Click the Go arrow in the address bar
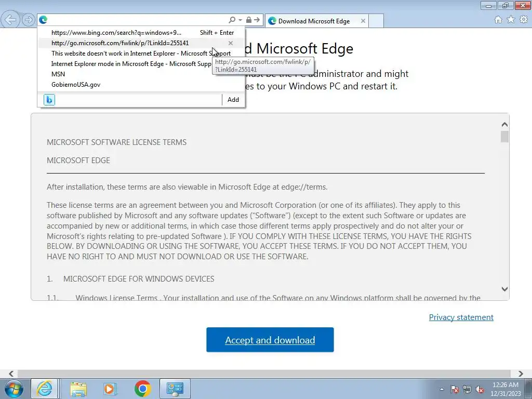Screen dimensions: 532x399 257,20
